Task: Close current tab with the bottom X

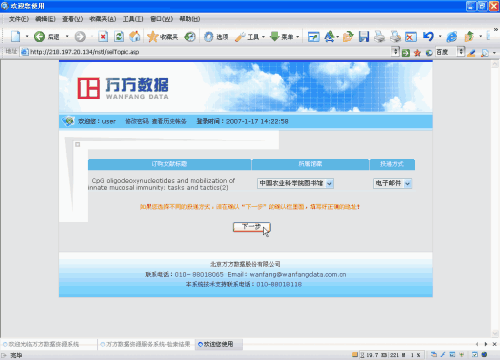Action: pos(494,344)
